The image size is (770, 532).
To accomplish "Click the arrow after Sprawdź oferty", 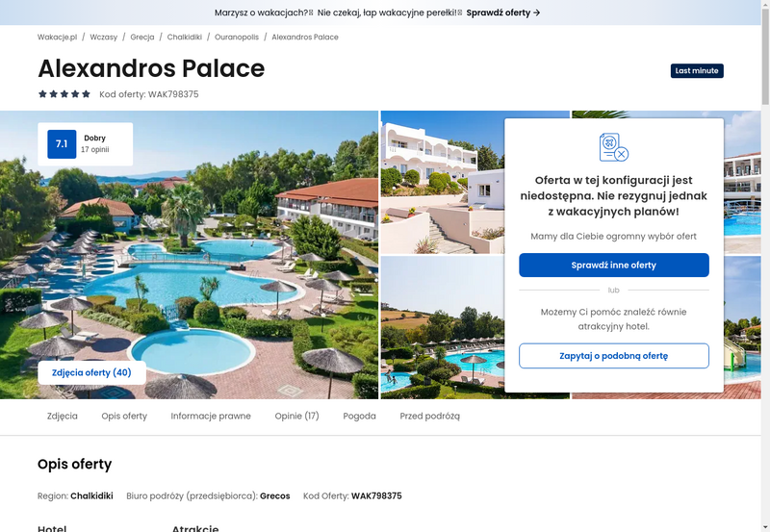I will click(537, 13).
